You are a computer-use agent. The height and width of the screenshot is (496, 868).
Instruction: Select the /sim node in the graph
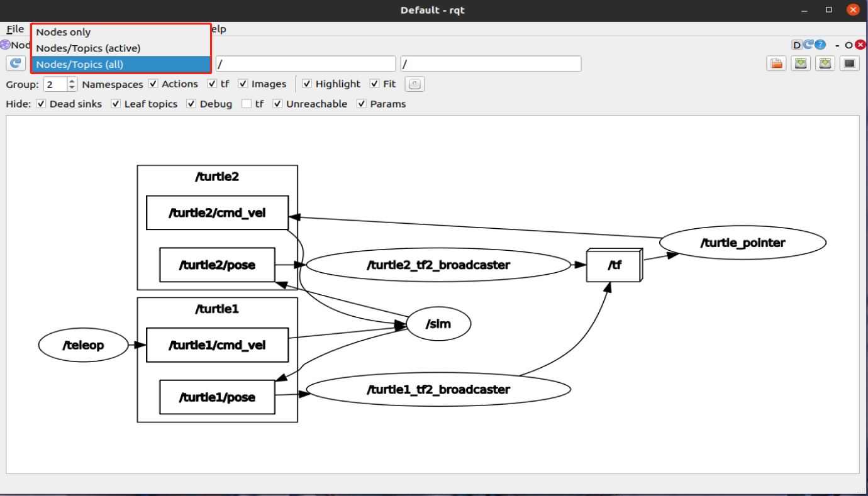click(439, 324)
